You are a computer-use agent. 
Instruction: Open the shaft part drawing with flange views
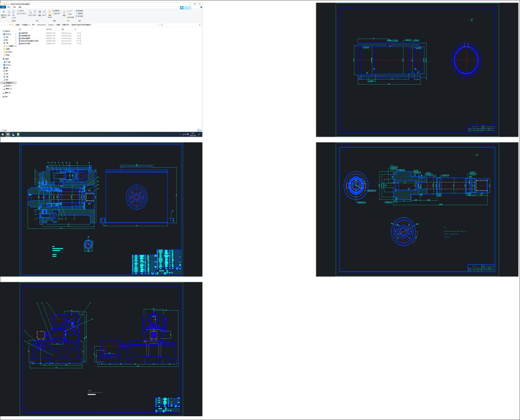[x=417, y=209]
